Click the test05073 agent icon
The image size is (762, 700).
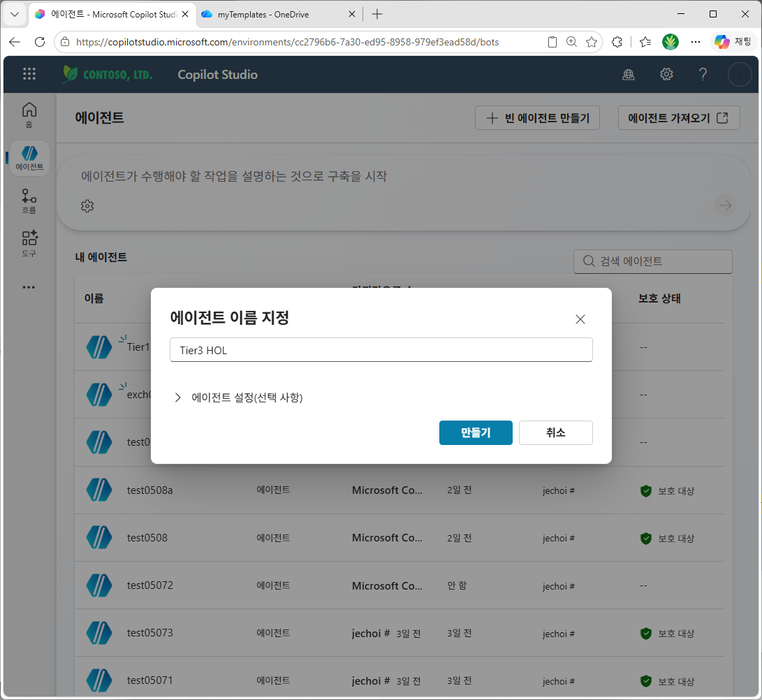tap(99, 633)
